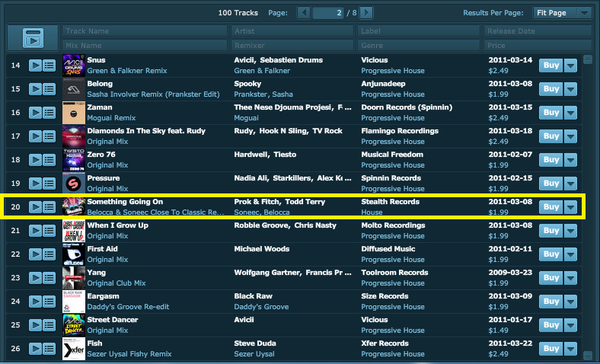Viewport: 600px width, 364px height.
Task: Expand buy options for Fish
Action: tap(570, 349)
